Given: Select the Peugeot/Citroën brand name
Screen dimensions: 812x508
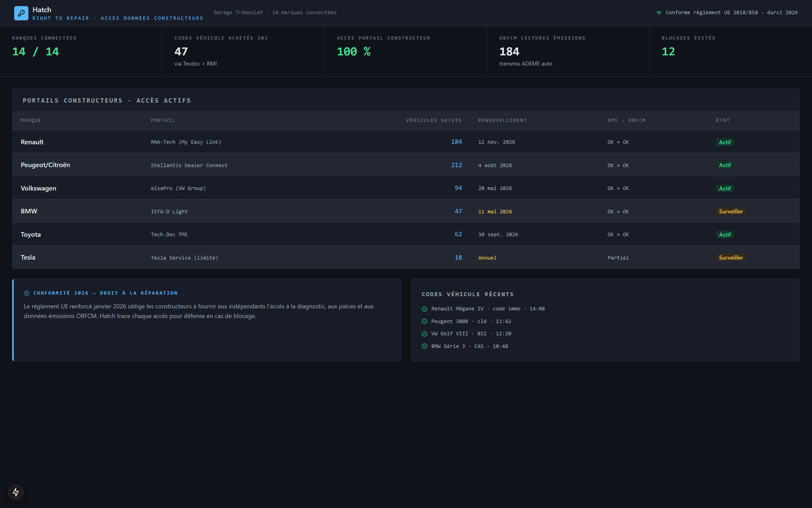Looking at the screenshot, I should pyautogui.click(x=45, y=165).
